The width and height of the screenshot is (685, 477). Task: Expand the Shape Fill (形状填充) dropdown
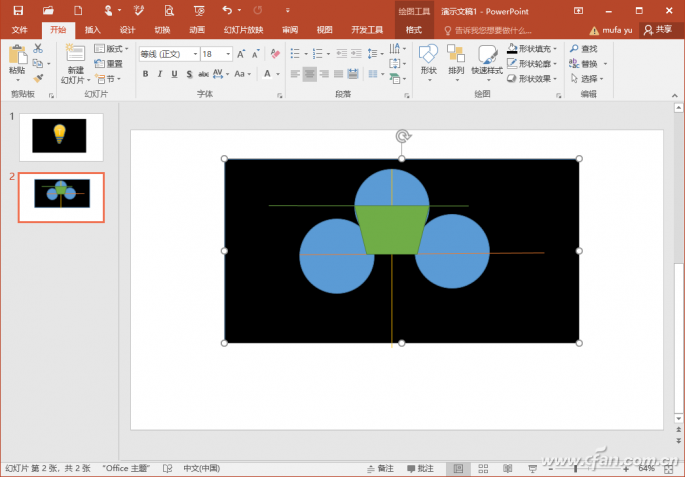[555, 48]
